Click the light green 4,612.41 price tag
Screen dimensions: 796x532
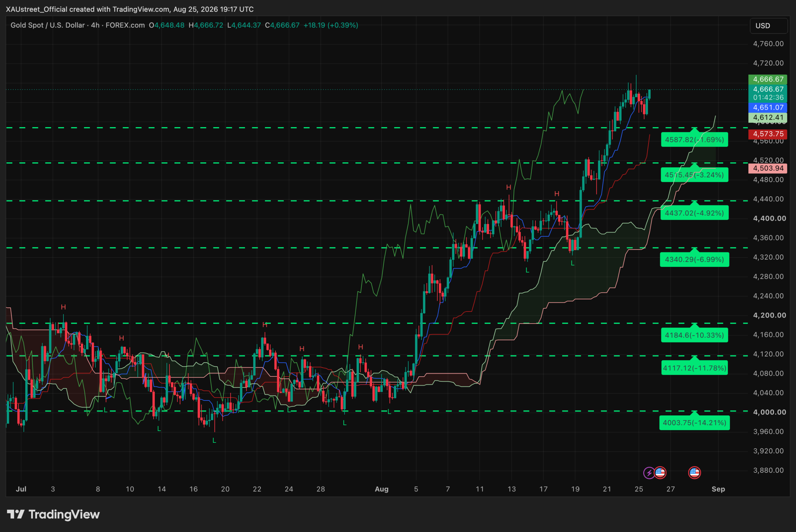tap(768, 117)
